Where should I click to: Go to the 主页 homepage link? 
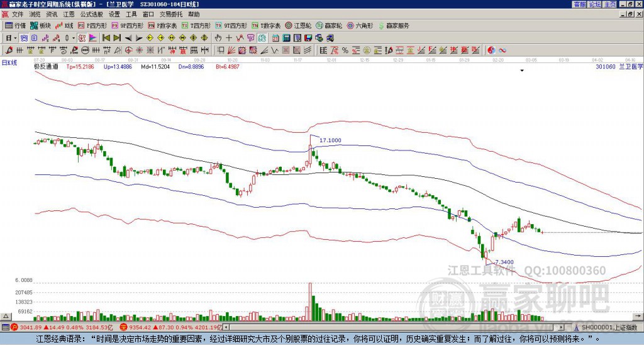coord(610,4)
